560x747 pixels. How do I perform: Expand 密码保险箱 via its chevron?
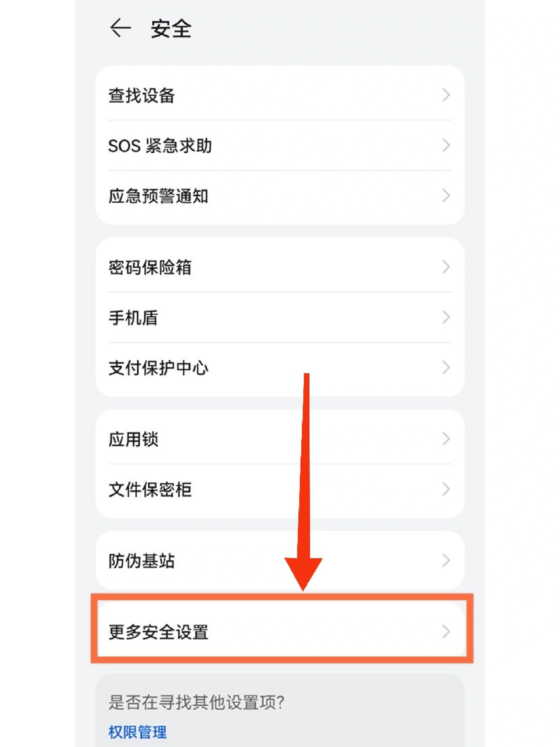pos(446,267)
